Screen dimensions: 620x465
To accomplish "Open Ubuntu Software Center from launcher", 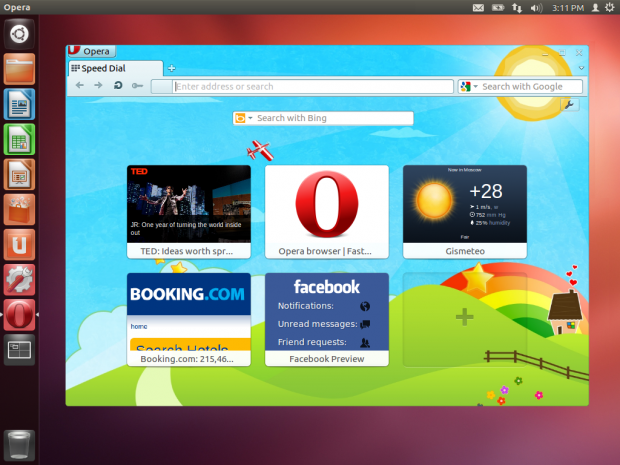I will (x=19, y=210).
